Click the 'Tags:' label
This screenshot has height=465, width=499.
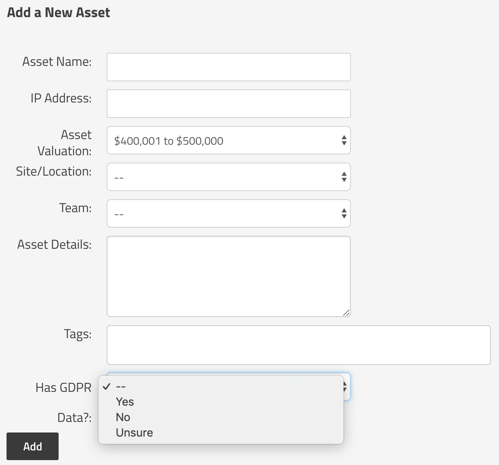click(x=78, y=334)
